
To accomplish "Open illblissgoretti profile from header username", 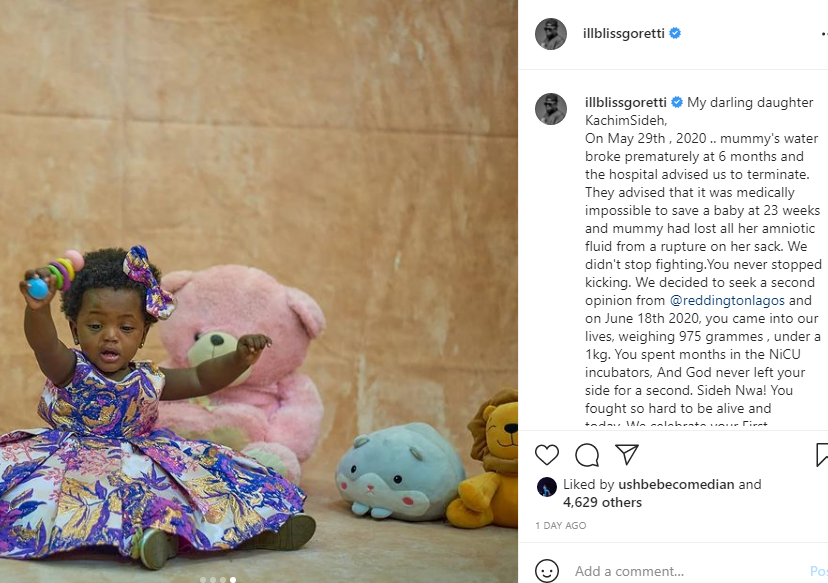I will [x=624, y=33].
